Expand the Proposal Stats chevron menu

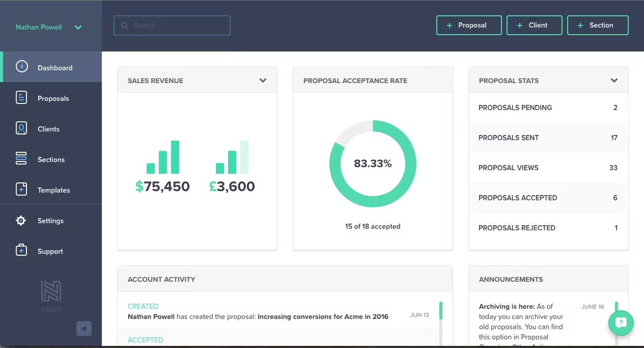click(614, 81)
